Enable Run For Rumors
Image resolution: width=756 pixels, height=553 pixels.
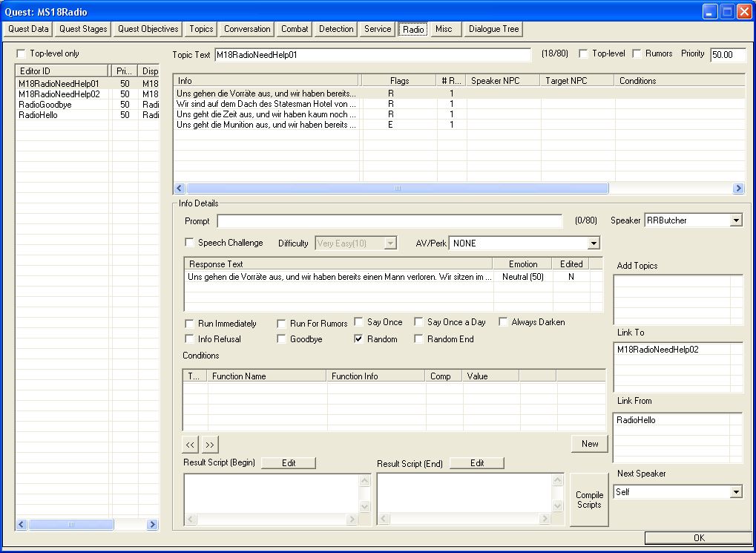pos(282,324)
